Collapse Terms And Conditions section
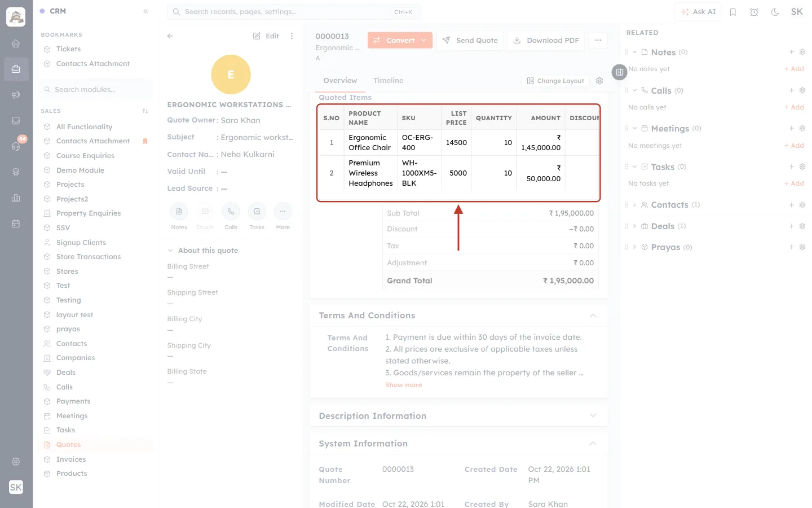Screen dimensions: 812x508 click(x=593, y=316)
